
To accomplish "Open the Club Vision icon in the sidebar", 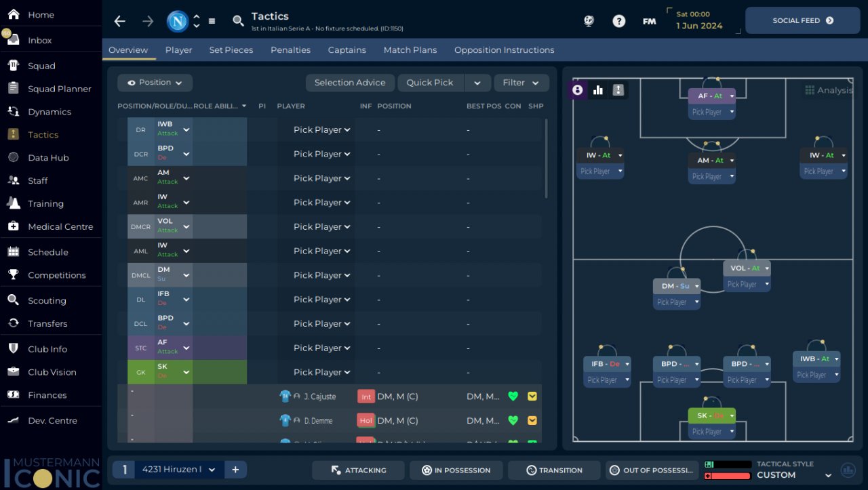I will point(13,371).
